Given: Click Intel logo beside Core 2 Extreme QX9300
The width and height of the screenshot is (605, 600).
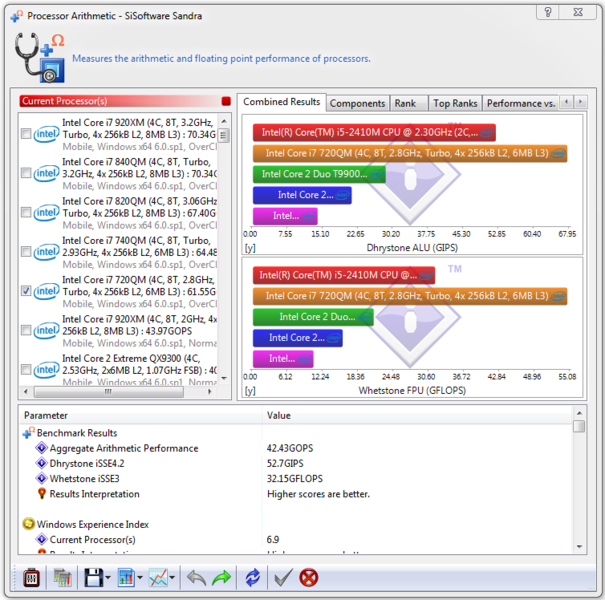Looking at the screenshot, I should click(46, 370).
